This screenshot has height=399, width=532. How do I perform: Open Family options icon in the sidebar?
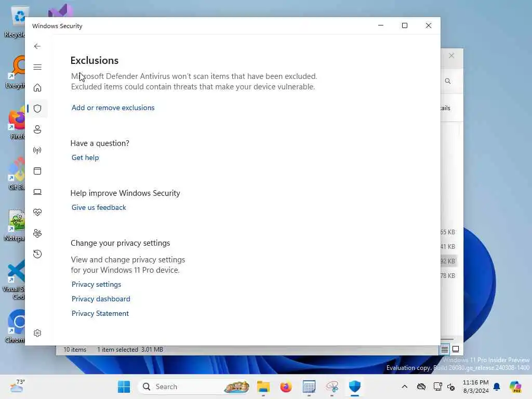click(x=37, y=233)
